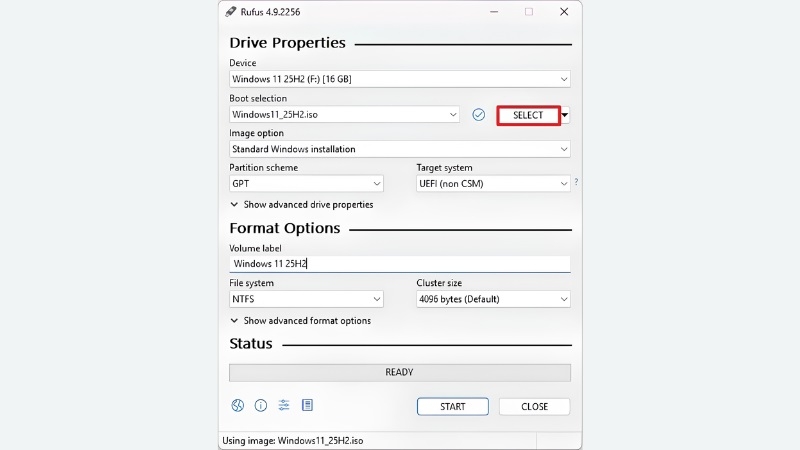Show the log window icon
The height and width of the screenshot is (450, 800).
(x=307, y=405)
